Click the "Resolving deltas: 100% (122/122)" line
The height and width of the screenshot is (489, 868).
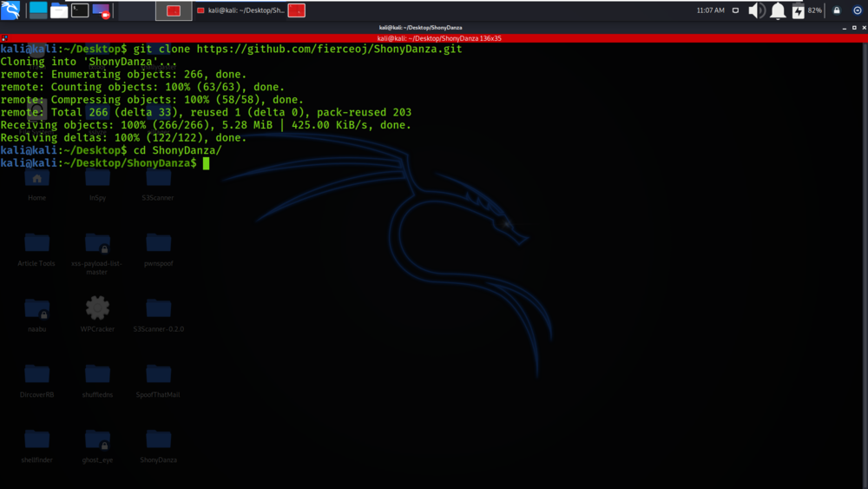tap(123, 138)
